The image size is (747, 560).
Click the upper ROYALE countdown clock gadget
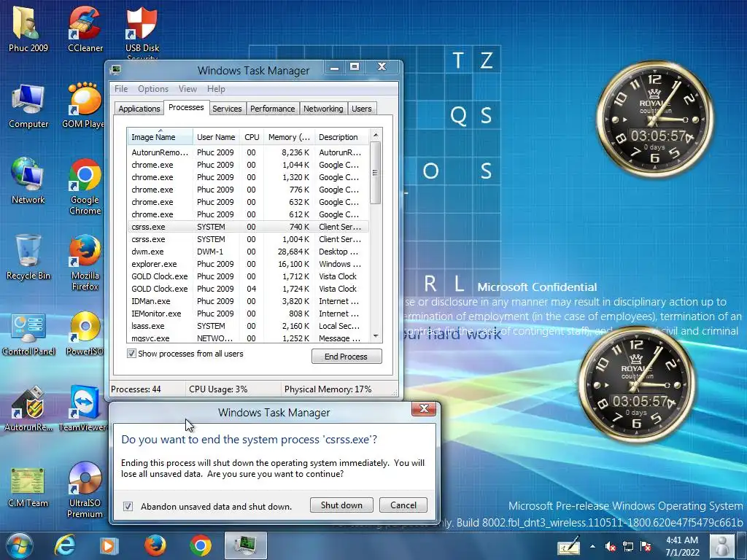click(x=655, y=119)
